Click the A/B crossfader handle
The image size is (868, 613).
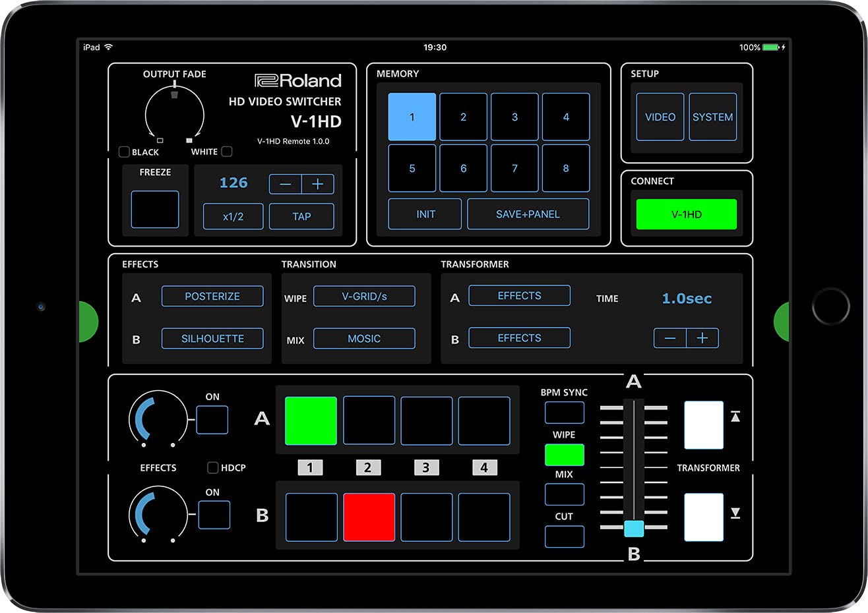click(634, 528)
